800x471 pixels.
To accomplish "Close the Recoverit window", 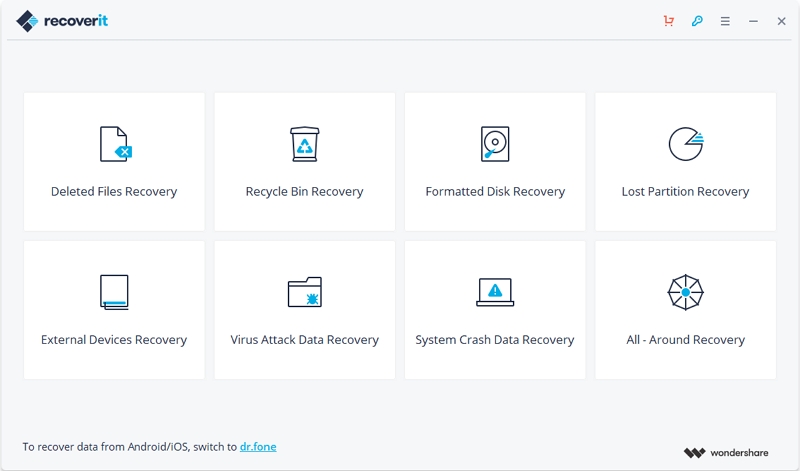I will tap(781, 21).
